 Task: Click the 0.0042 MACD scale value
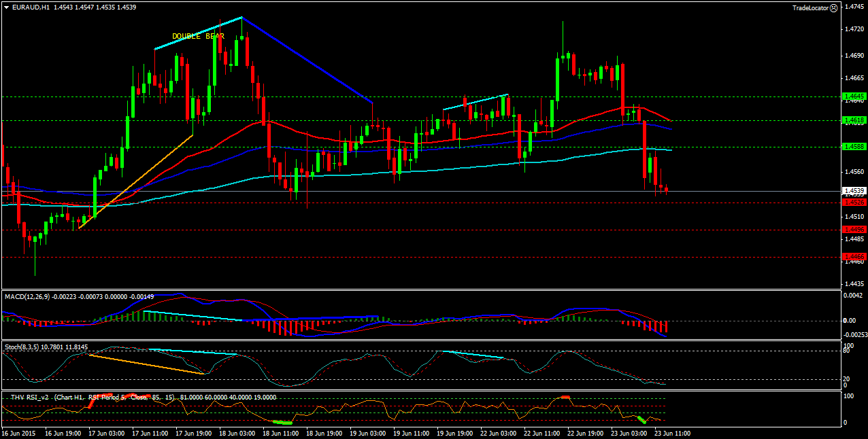coord(854,296)
